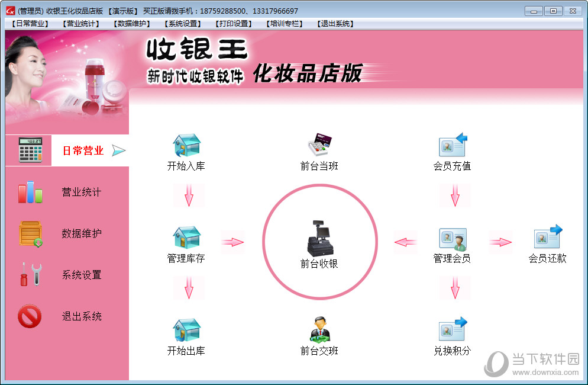588x385 pixels.
Task: Click the 管理会员 text label
Action: click(453, 258)
